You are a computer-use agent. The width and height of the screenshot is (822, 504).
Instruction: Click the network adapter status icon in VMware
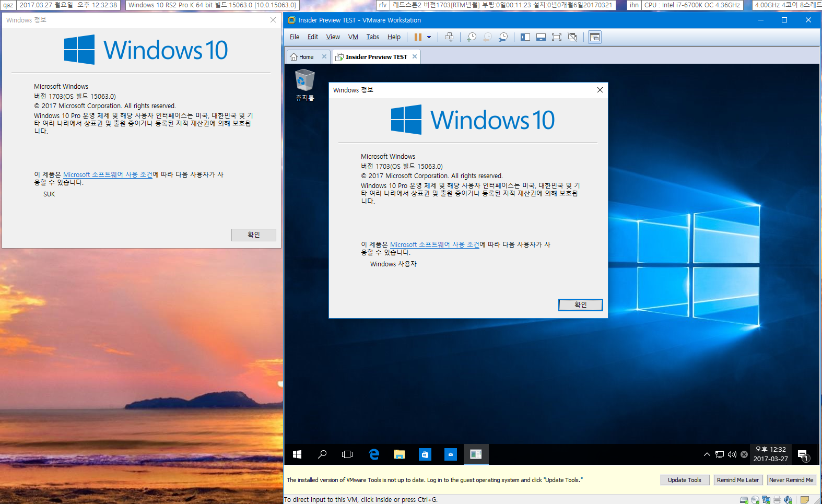(766, 500)
